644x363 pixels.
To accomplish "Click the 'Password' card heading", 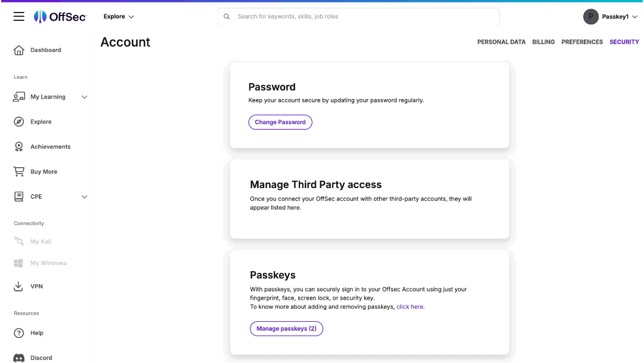I will [x=272, y=87].
